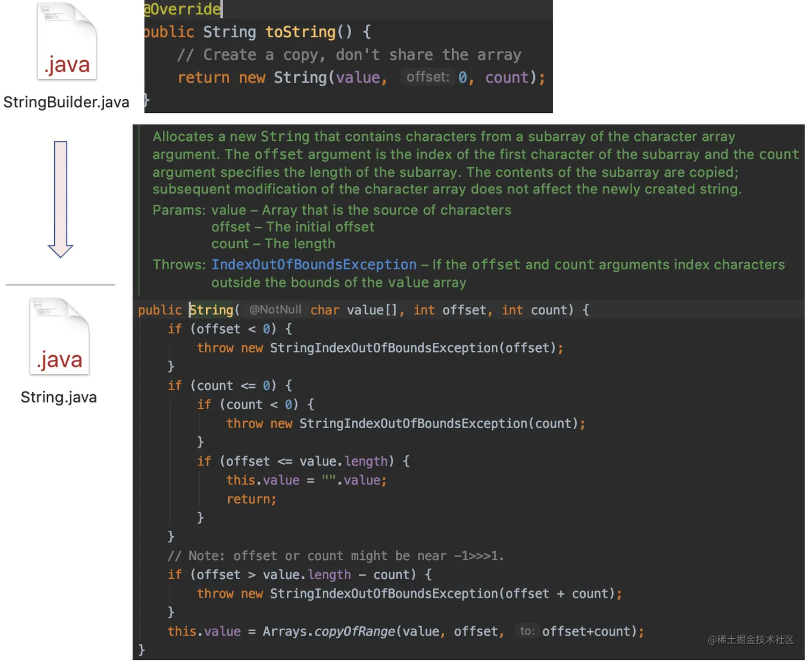Screen dimensions: 812x663
Task: Click the 'to:' parameter hint in copyOfRange
Action: point(527,631)
